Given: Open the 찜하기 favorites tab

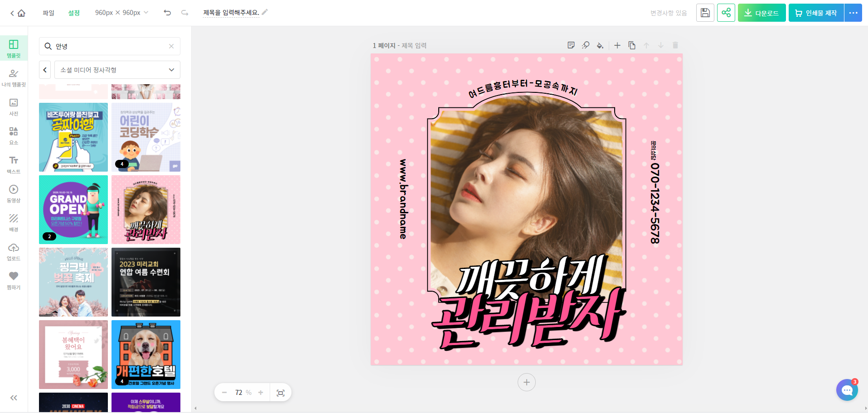Looking at the screenshot, I should [14, 281].
